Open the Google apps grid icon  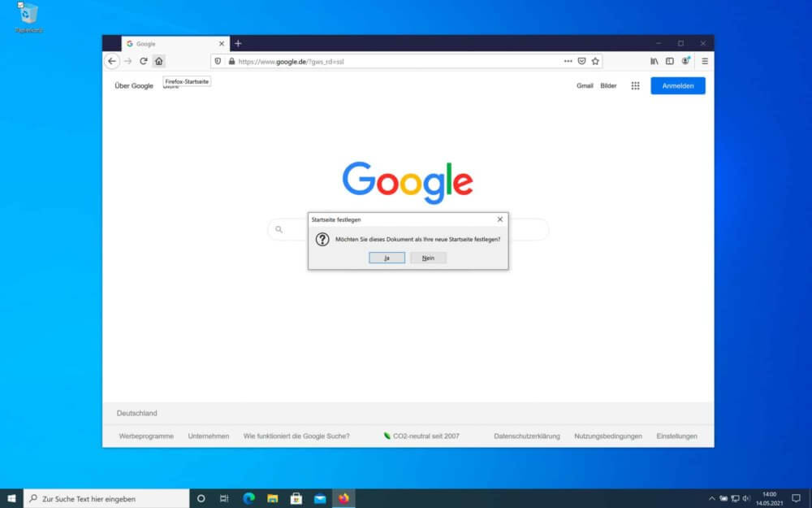coord(636,85)
